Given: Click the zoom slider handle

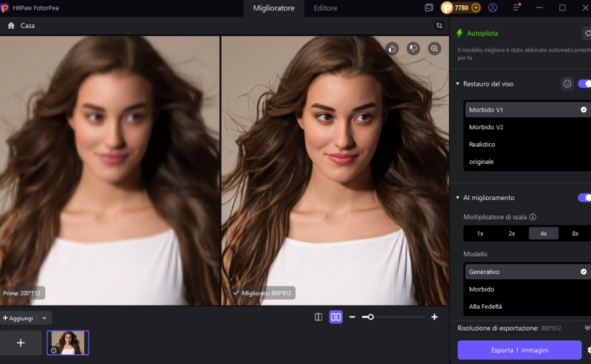Looking at the screenshot, I should pos(371,317).
